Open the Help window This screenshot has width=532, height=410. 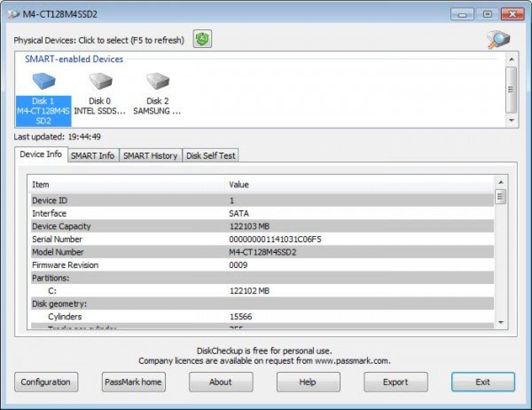point(308,382)
